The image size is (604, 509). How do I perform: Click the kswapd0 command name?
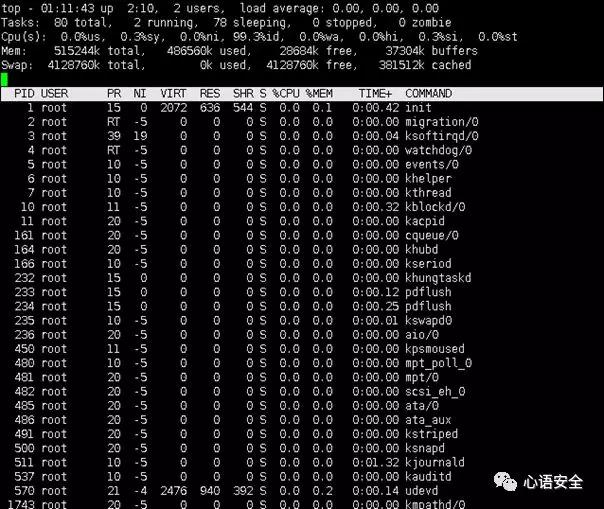429,321
